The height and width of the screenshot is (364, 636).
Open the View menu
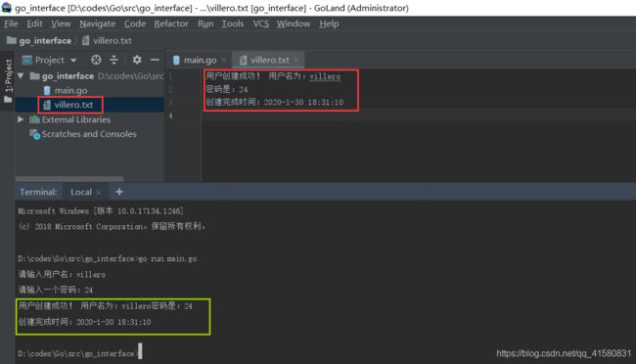click(61, 23)
